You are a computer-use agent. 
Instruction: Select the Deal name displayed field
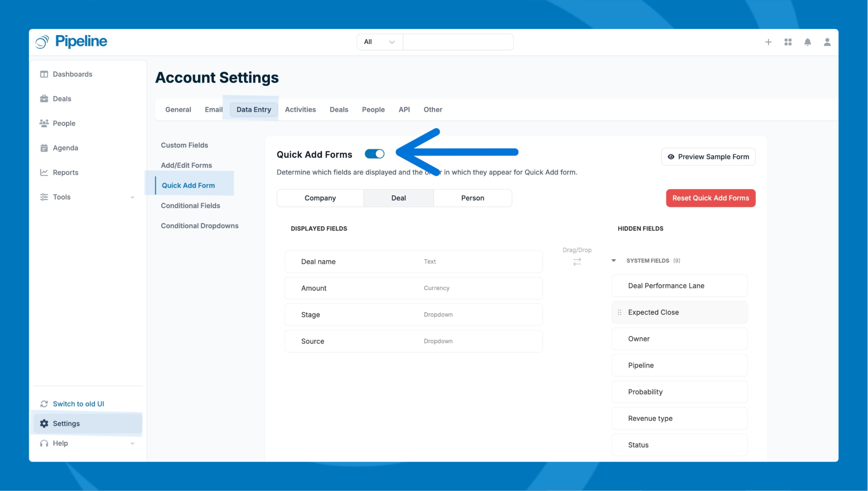pos(414,262)
